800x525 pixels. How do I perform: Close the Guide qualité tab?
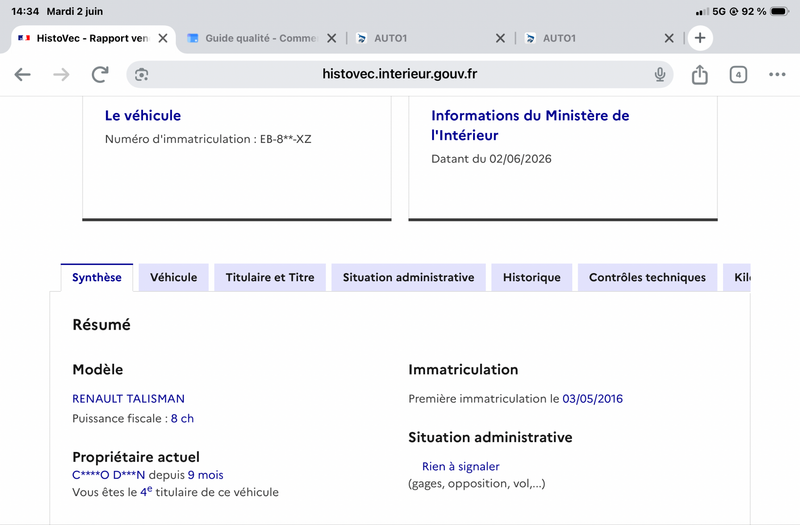tap(332, 38)
